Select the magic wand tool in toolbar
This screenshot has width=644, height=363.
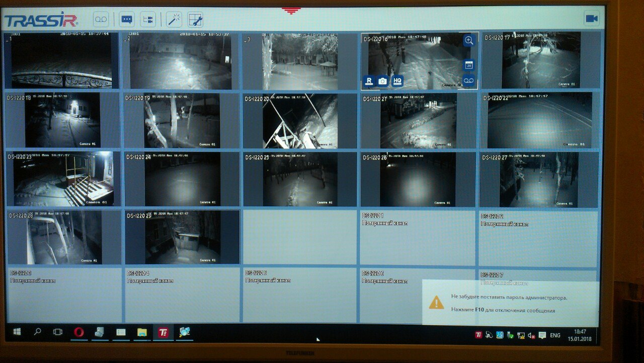coord(174,20)
